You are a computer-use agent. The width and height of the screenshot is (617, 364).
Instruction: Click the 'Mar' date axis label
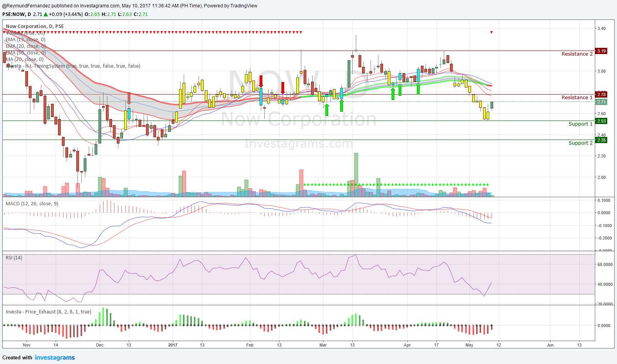(x=323, y=345)
